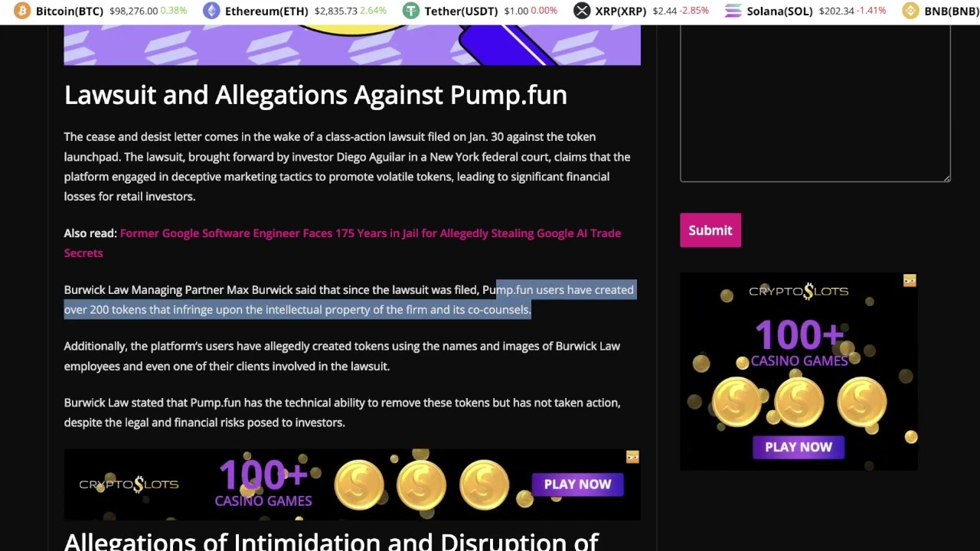
Task: Click the XRP logo icon in ticker
Action: [x=582, y=11]
